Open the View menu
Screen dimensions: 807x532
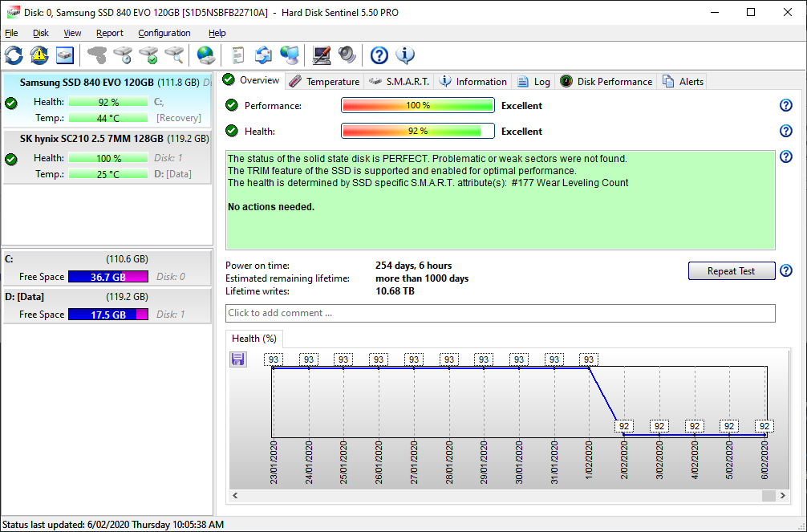point(72,33)
